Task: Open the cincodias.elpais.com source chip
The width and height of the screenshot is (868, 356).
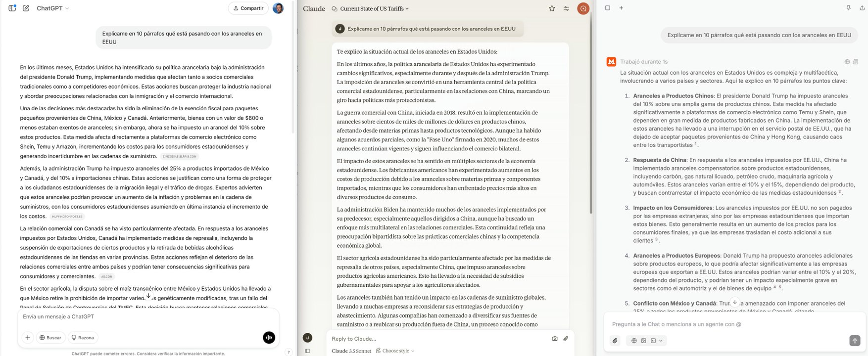Action: [180, 156]
